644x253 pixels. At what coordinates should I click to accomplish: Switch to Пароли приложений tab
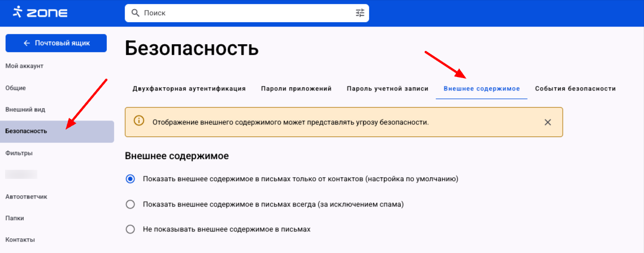point(296,89)
